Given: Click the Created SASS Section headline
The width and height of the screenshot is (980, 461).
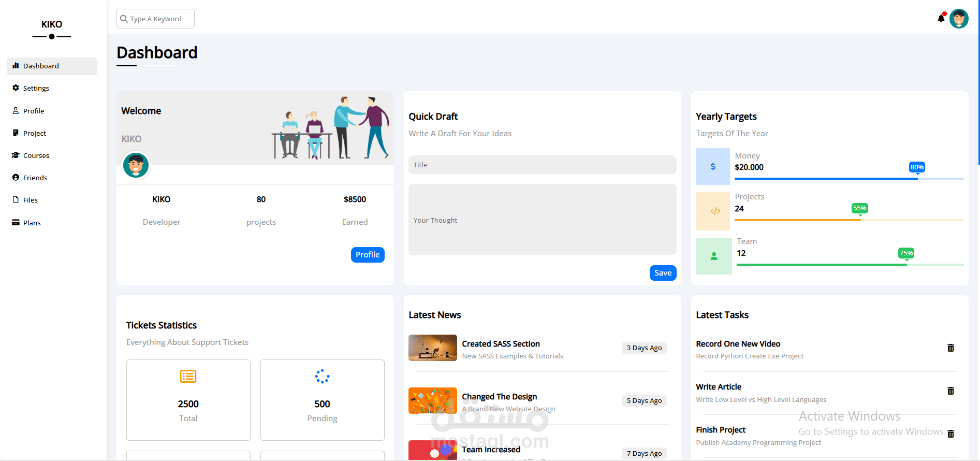Looking at the screenshot, I should pyautogui.click(x=501, y=344).
